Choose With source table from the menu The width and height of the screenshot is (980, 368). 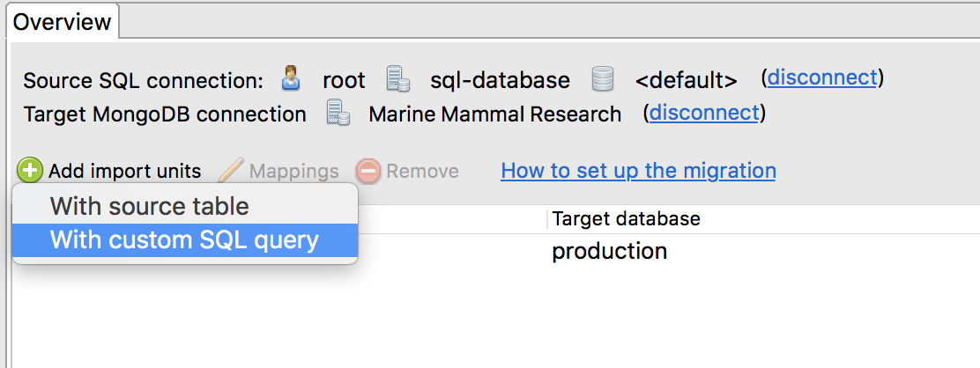[x=150, y=207]
